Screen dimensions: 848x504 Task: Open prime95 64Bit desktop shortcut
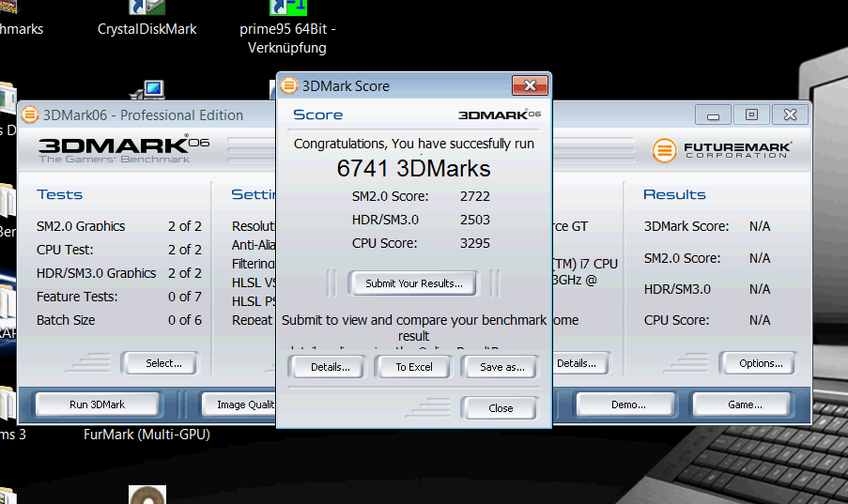pyautogui.click(x=287, y=28)
